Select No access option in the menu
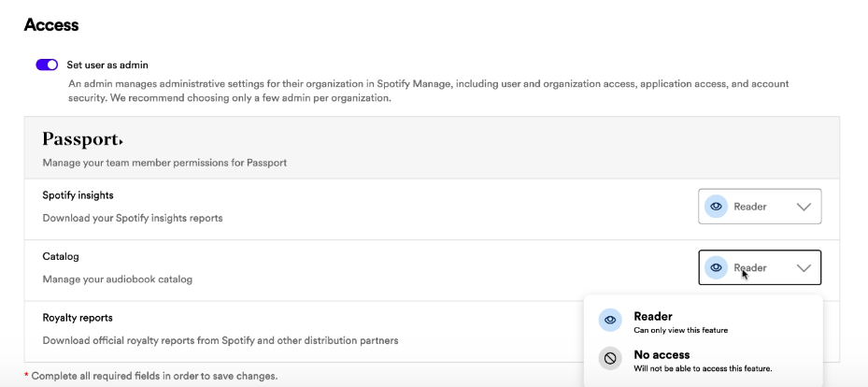The height and width of the screenshot is (387, 868). (x=703, y=360)
